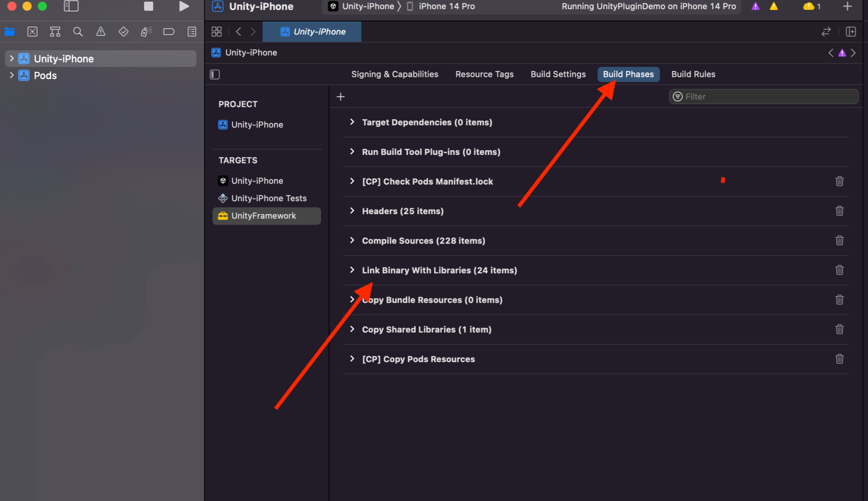Viewport: 868px width, 501px height.
Task: Delete the Headers build phase
Action: pyautogui.click(x=839, y=211)
